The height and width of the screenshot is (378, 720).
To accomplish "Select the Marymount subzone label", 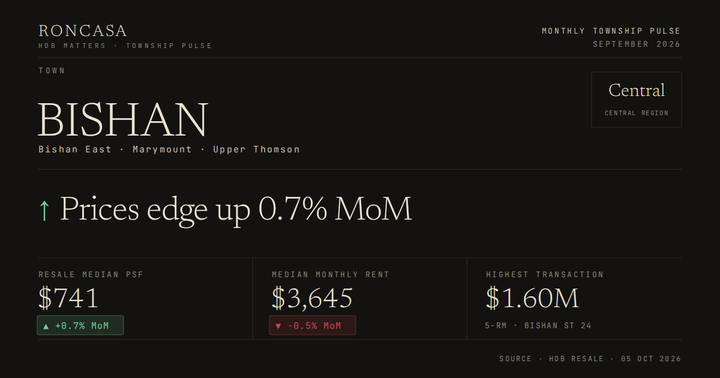I will [162, 149].
